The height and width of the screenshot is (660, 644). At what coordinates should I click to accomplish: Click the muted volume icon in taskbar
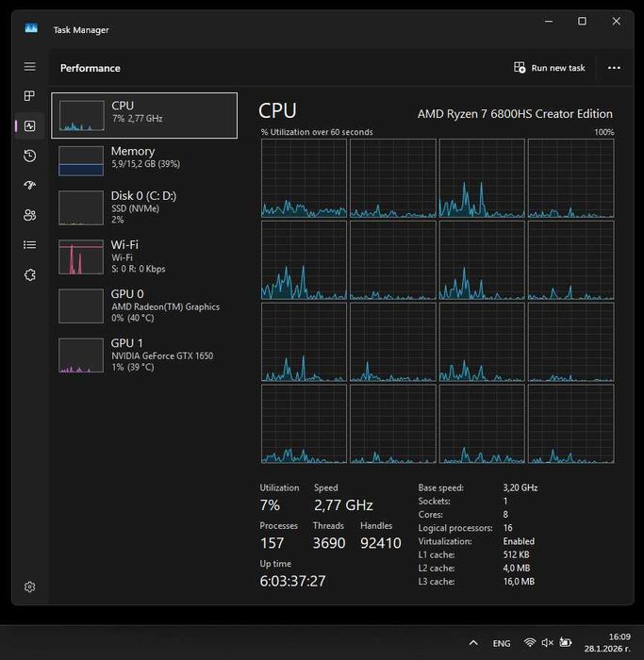point(548,643)
